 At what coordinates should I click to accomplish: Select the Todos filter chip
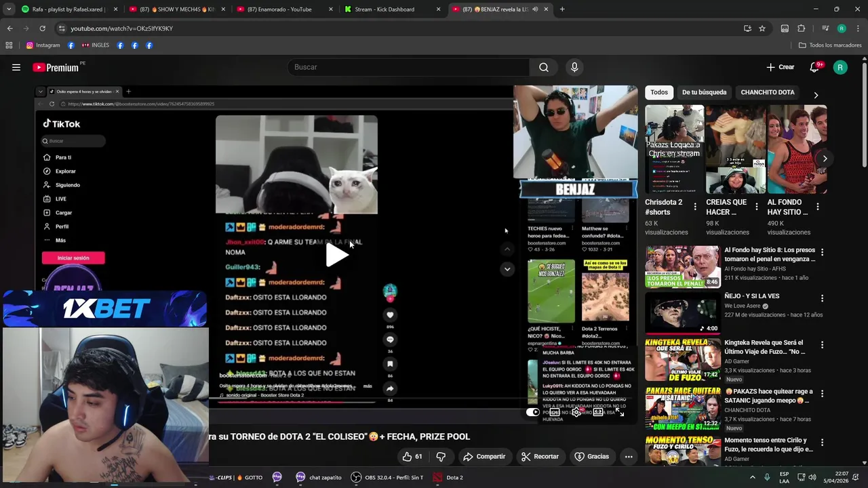[659, 92]
